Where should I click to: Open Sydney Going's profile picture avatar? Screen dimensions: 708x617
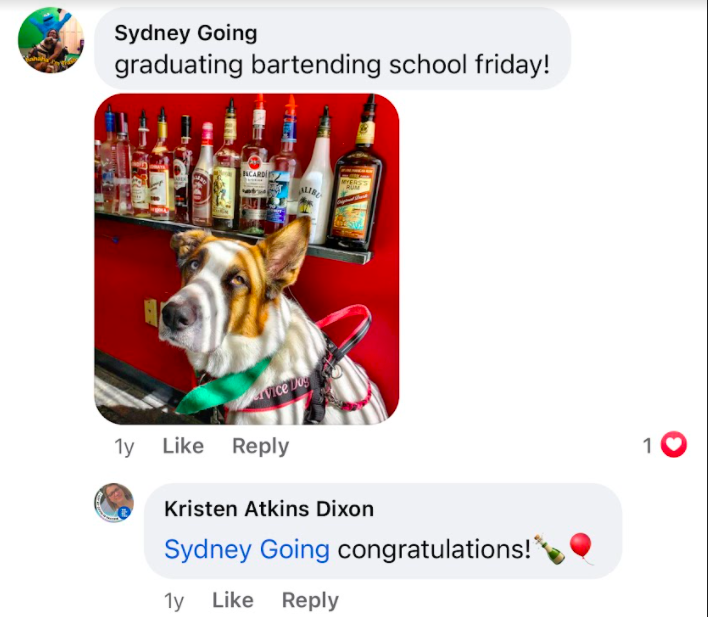pos(51,40)
